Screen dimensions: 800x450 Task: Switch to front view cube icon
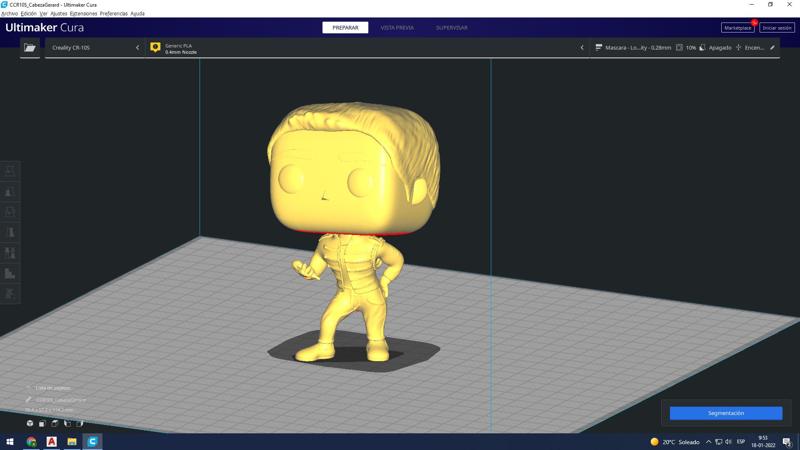point(42,423)
